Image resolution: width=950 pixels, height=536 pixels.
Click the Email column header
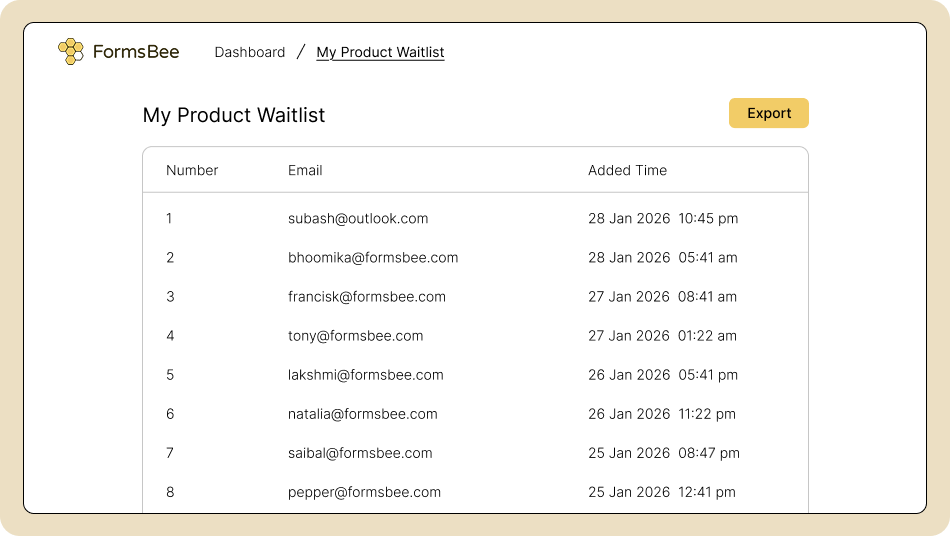click(305, 170)
